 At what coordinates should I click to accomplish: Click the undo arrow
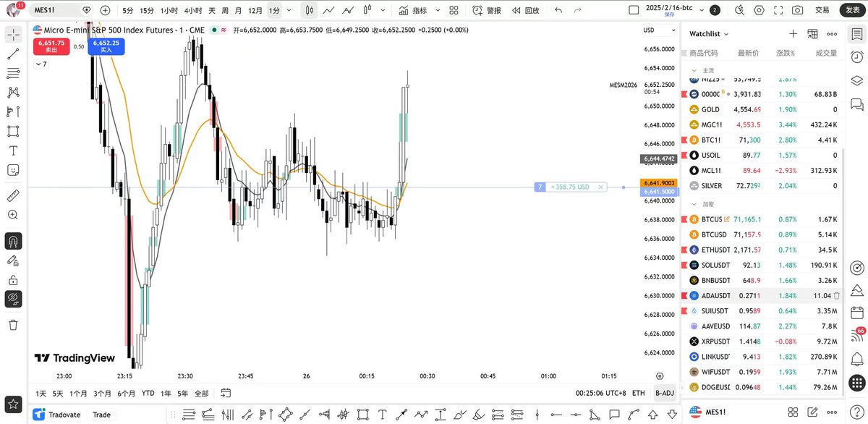pyautogui.click(x=558, y=11)
